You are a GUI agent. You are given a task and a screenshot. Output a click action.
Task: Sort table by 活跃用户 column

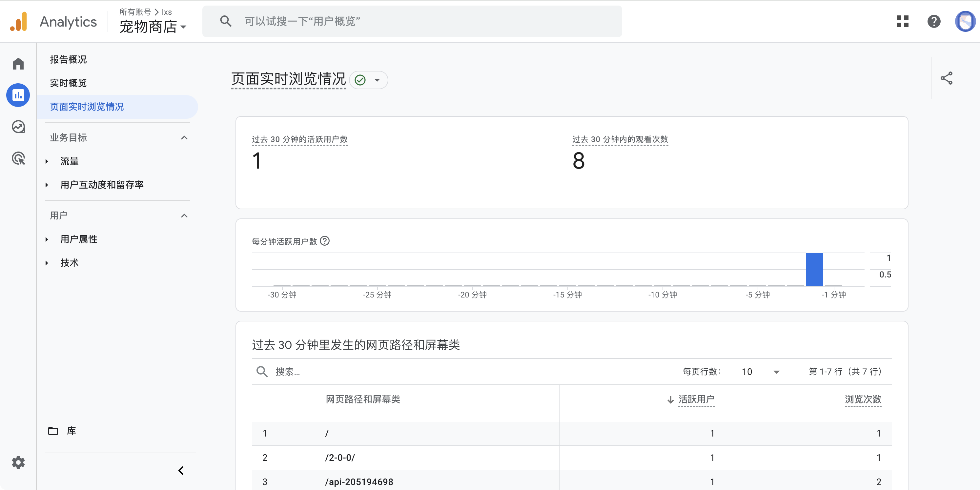coord(697,399)
